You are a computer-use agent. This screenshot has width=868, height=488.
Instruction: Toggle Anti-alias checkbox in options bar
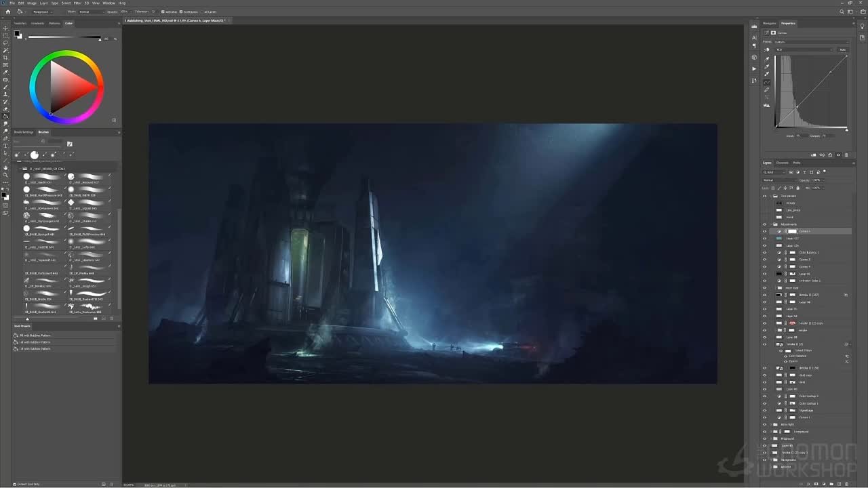[163, 12]
